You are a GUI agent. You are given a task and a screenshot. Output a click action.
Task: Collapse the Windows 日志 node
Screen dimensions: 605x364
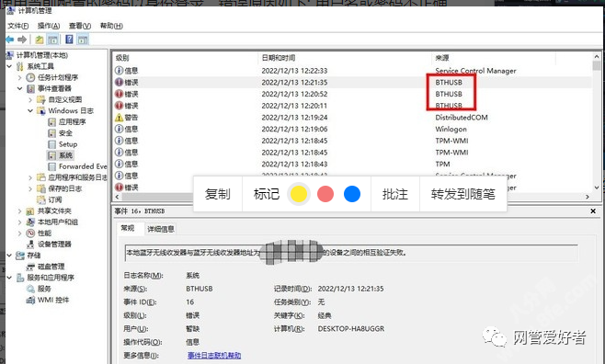(x=30, y=110)
